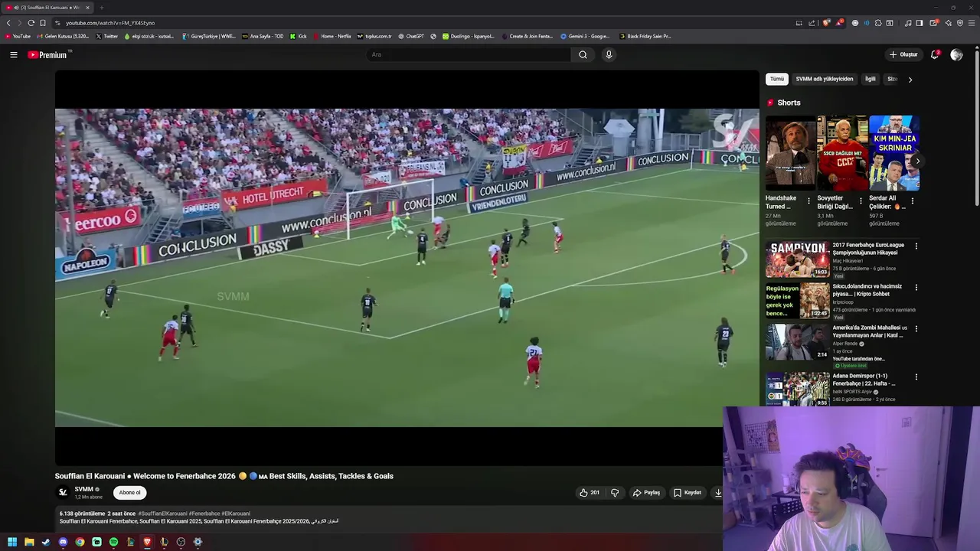Open Windows Start menu
Image resolution: width=980 pixels, height=551 pixels.
tap(12, 542)
